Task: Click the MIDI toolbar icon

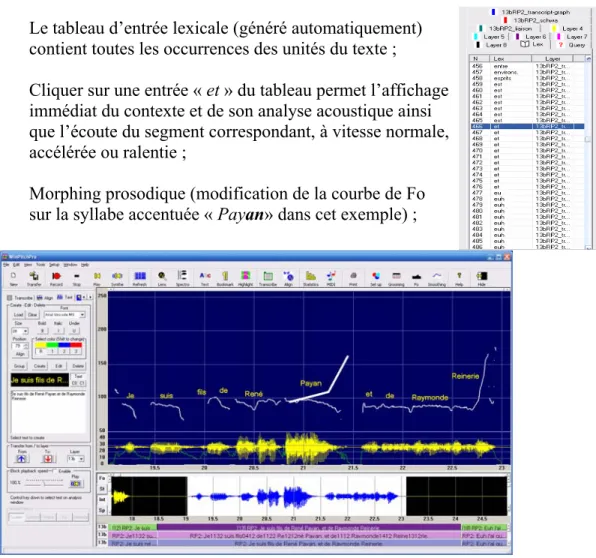Action: pyautogui.click(x=331, y=278)
